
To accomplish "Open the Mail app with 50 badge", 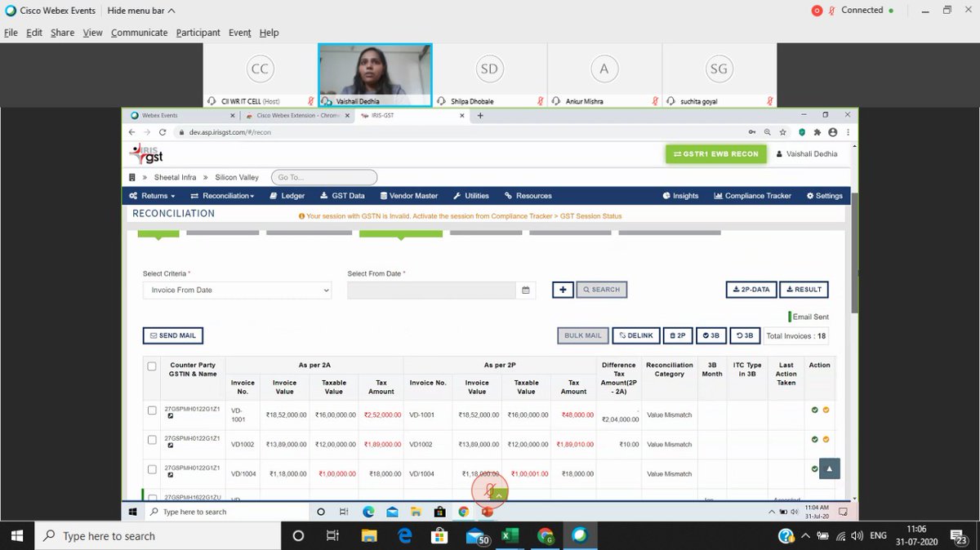I will click(476, 536).
